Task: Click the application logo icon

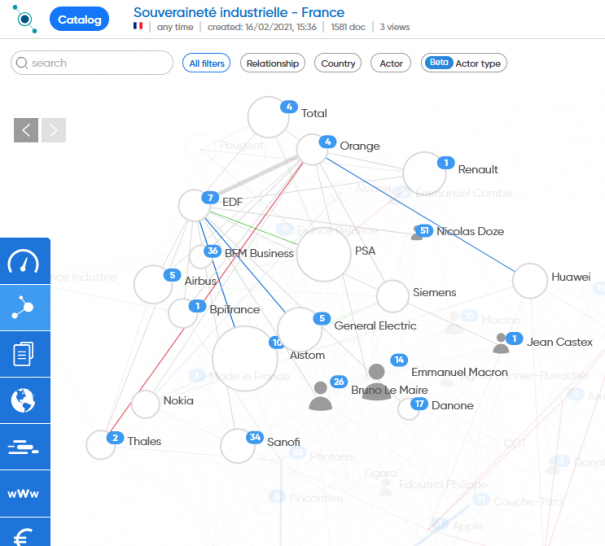Action: tap(25, 19)
